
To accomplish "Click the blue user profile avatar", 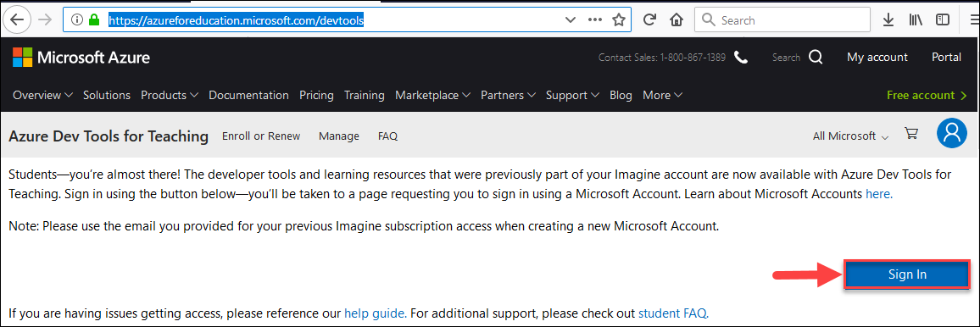I will coord(952,133).
